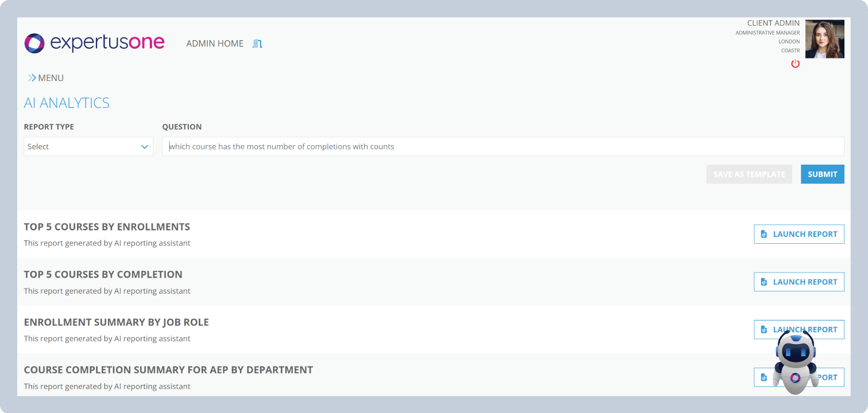Click the Client Admin profile photo

click(x=824, y=39)
